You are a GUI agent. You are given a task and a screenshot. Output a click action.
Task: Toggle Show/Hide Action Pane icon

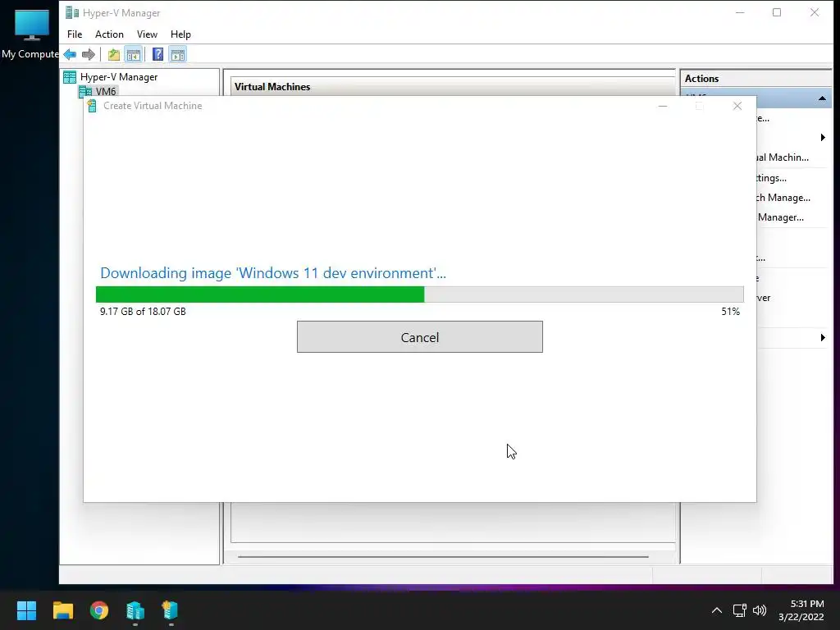(x=178, y=54)
